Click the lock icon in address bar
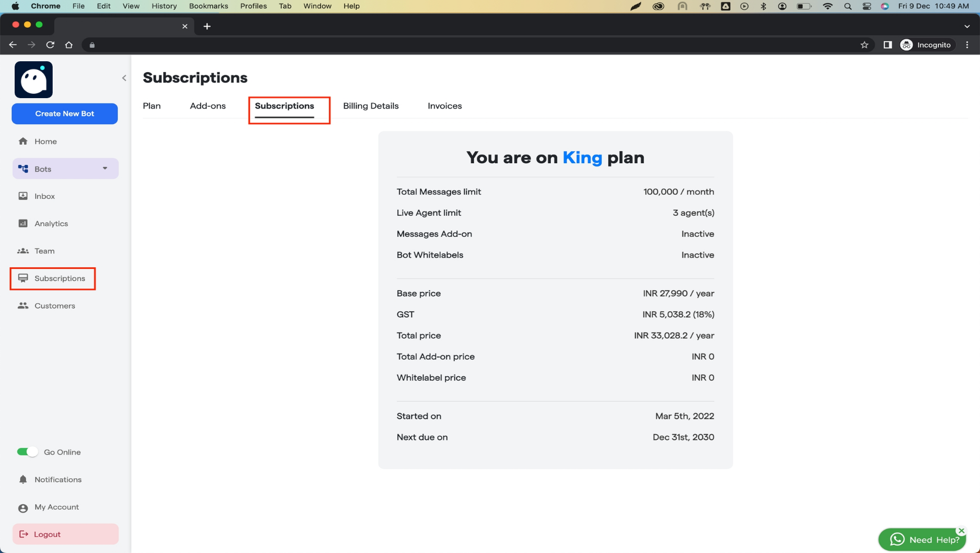This screenshot has width=980, height=553. (92, 45)
